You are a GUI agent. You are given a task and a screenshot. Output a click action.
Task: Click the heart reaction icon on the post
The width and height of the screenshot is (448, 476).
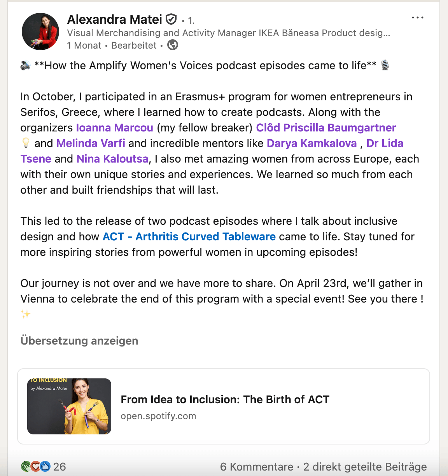(x=36, y=465)
